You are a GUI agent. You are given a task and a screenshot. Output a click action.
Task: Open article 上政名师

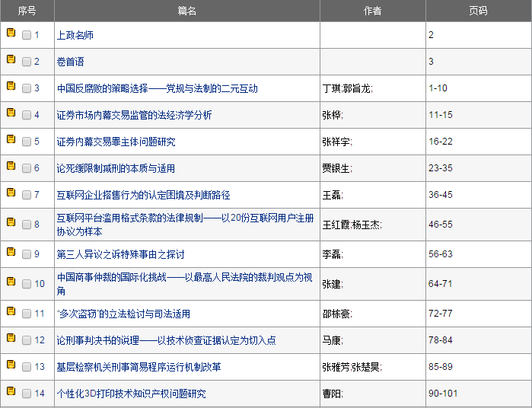tap(75, 35)
